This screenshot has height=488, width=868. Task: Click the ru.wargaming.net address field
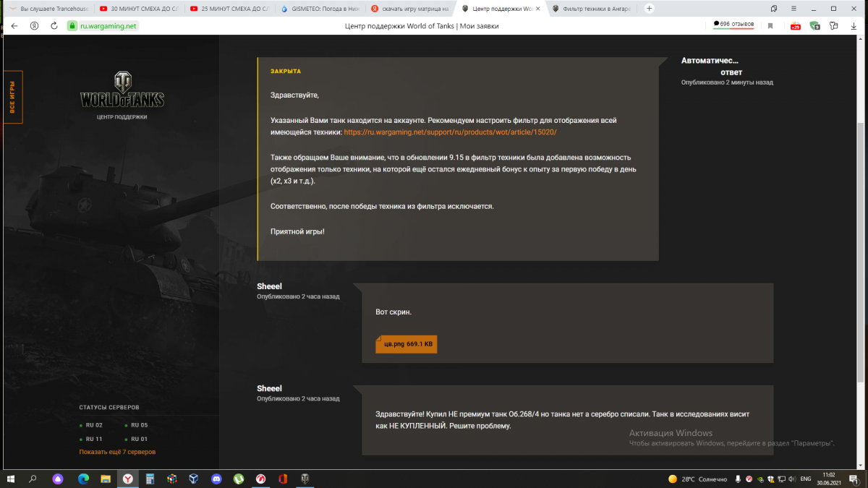[x=108, y=25]
